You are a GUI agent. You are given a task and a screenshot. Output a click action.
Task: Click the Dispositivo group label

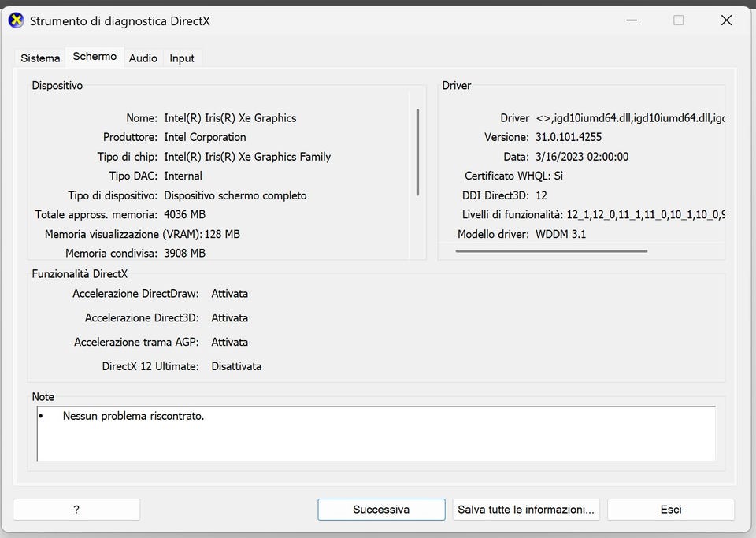click(x=57, y=85)
